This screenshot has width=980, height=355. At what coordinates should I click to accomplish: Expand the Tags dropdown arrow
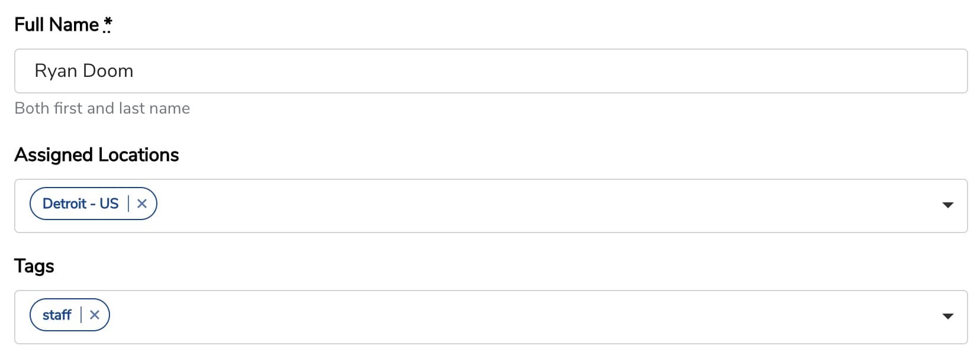pyautogui.click(x=947, y=317)
